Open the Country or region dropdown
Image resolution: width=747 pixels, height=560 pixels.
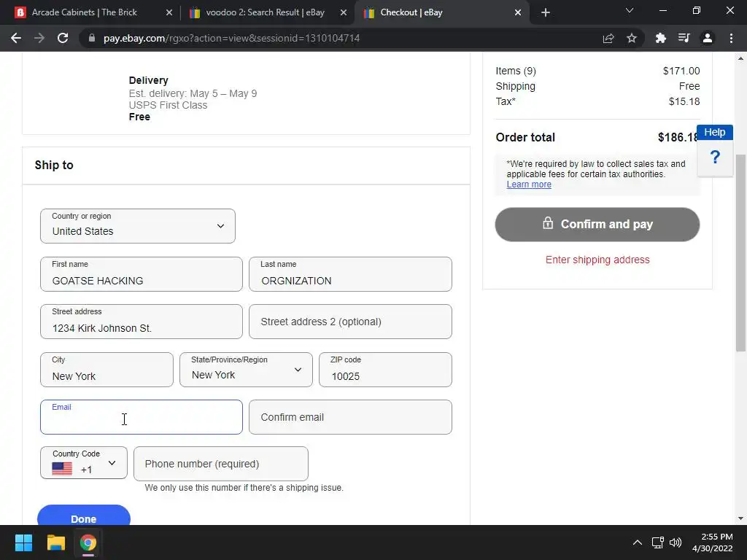[138, 226]
